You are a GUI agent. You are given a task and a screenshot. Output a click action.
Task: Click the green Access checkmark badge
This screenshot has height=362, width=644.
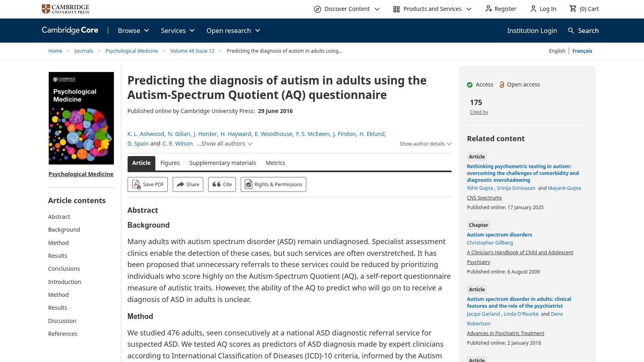[x=469, y=84]
